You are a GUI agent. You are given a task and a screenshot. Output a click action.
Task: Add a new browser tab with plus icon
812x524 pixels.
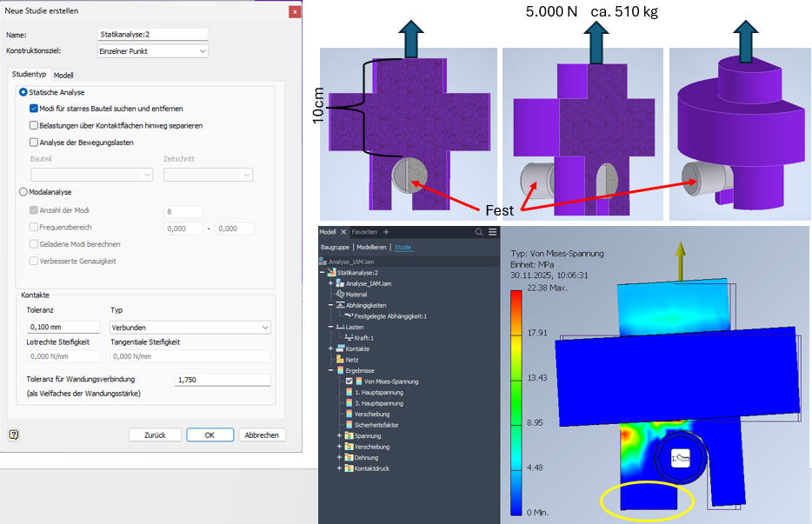(x=386, y=232)
